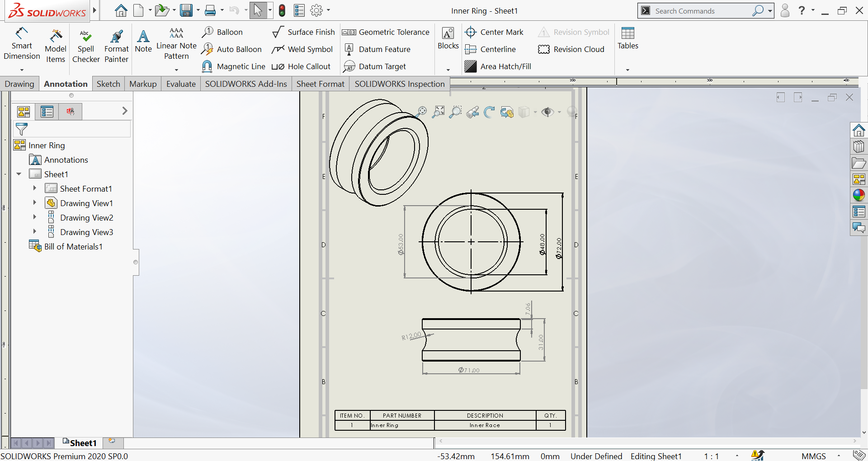Insert a Center Mark
This screenshot has width=868, height=461.
(x=494, y=32)
